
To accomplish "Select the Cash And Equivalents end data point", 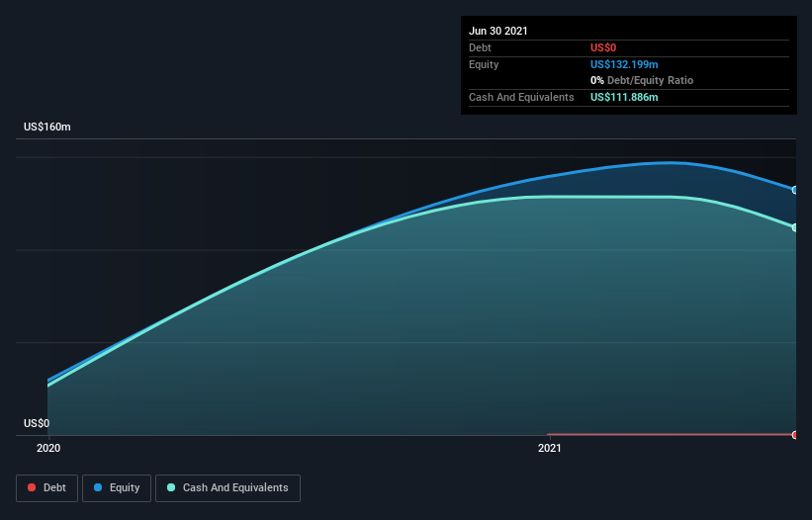I will [x=795, y=227].
